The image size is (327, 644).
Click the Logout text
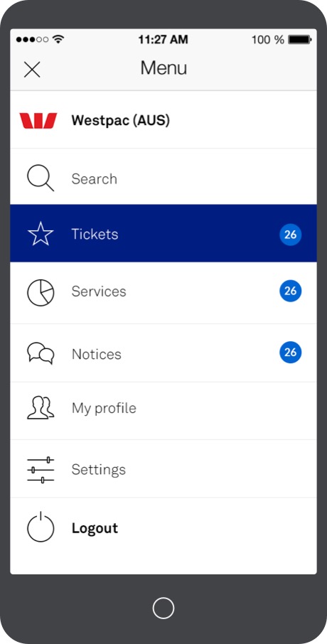[x=95, y=528]
